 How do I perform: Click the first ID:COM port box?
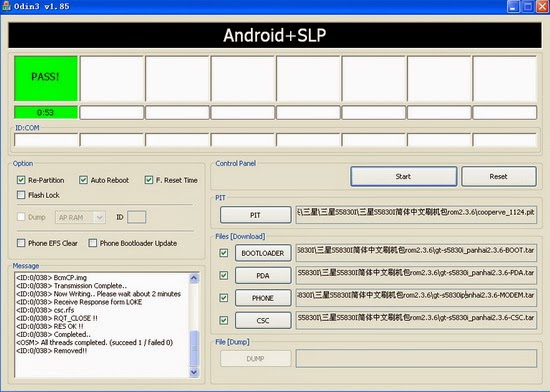pos(46,140)
